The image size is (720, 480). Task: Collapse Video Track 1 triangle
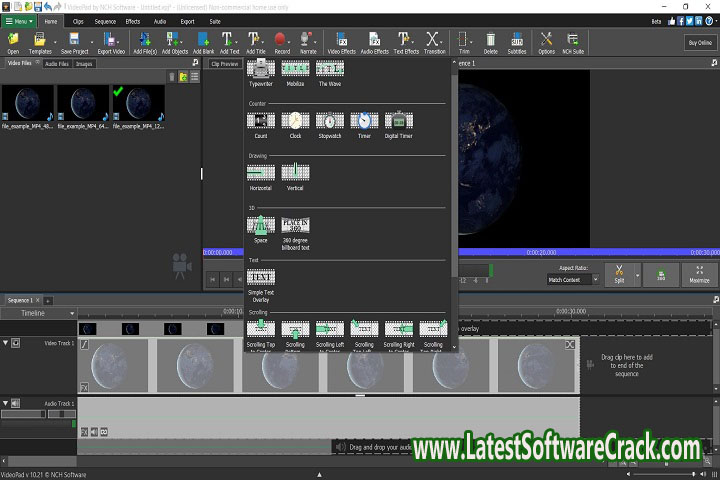(x=6, y=343)
